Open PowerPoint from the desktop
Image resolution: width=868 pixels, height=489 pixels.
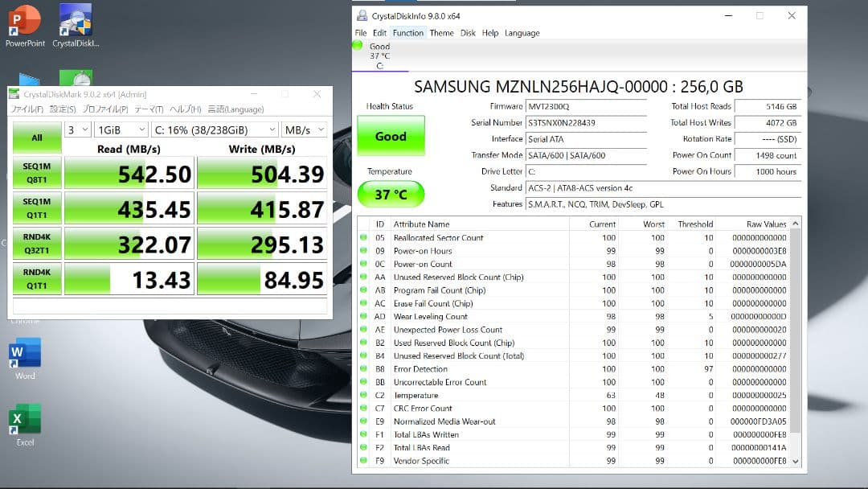point(23,18)
